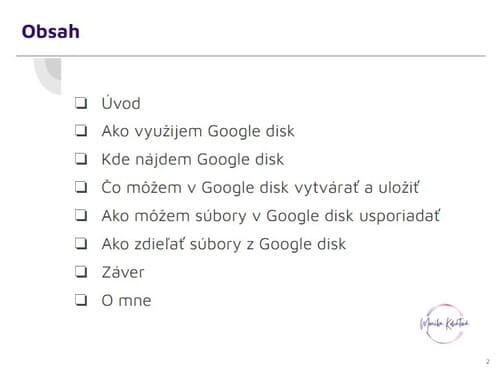Select the Úvod list item text
500x374 pixels.
[121, 103]
